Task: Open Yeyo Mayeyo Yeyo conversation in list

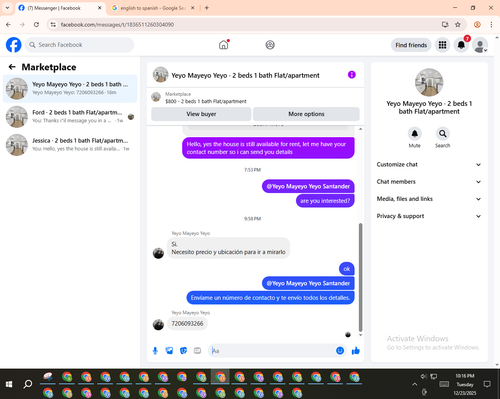Action: 70,89
